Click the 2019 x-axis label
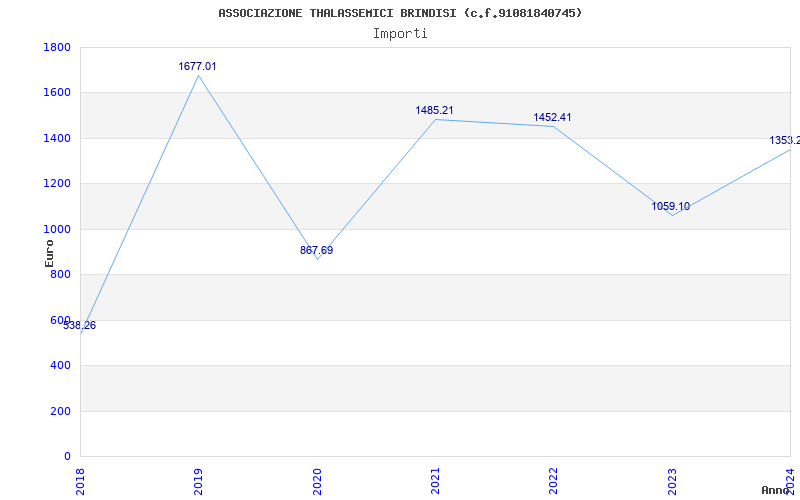This screenshot has width=800, height=500. pyautogui.click(x=198, y=481)
